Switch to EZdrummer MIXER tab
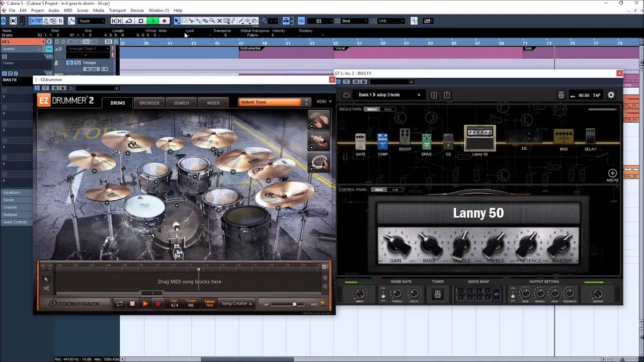The width and height of the screenshot is (644, 362). pyautogui.click(x=213, y=103)
